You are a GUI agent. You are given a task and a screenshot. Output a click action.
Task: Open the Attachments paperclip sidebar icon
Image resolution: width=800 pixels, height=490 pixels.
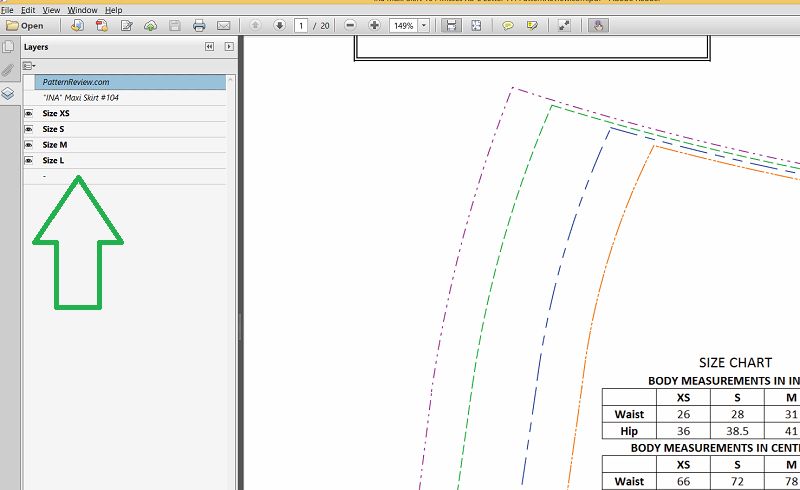pos(8,70)
